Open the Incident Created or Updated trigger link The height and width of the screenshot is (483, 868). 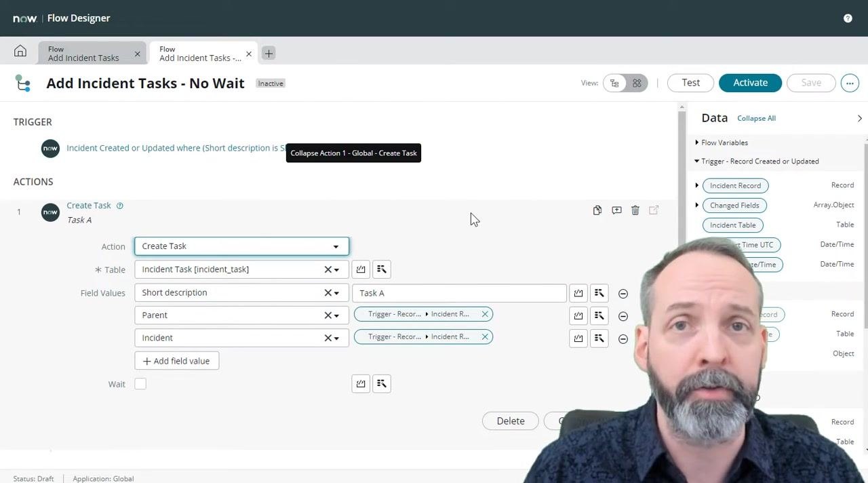[176, 148]
